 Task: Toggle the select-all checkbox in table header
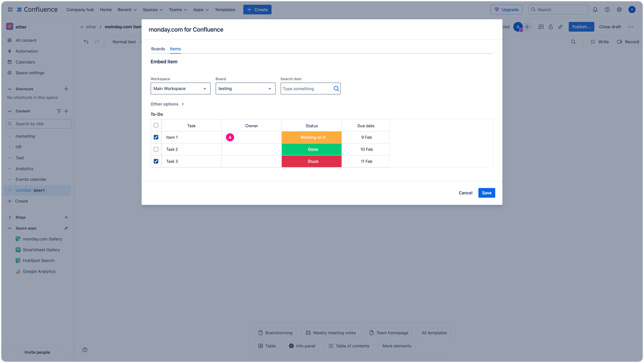pyautogui.click(x=156, y=125)
